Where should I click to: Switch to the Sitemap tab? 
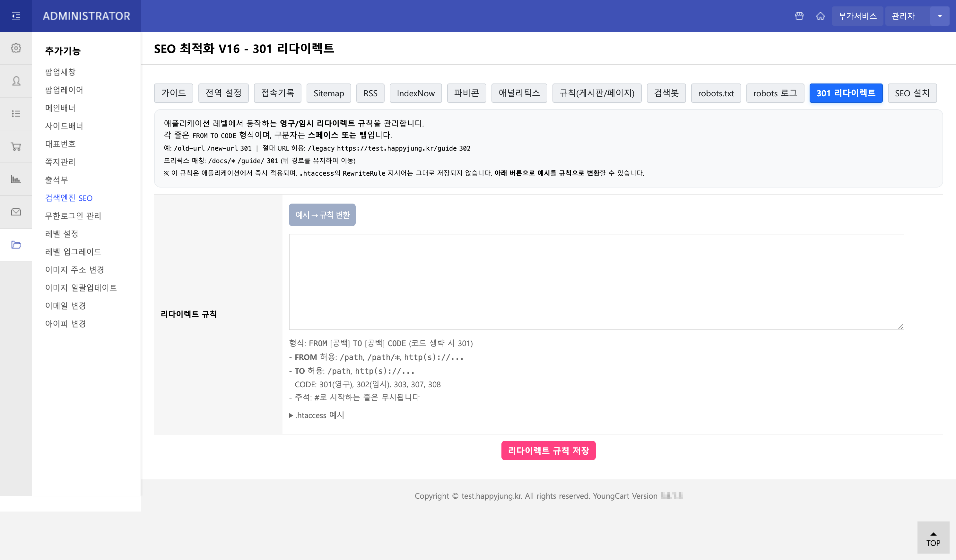(328, 93)
